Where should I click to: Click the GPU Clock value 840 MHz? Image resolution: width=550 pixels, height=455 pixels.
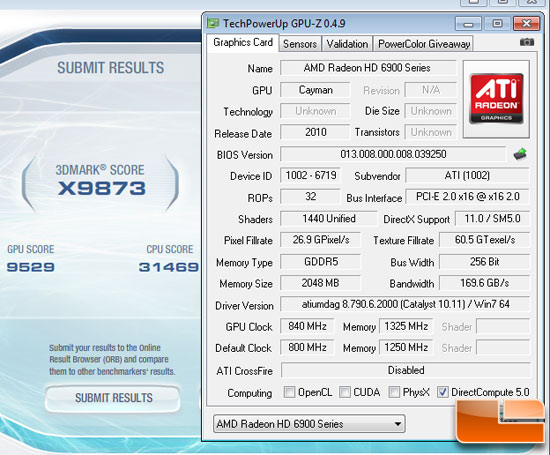coord(307,326)
